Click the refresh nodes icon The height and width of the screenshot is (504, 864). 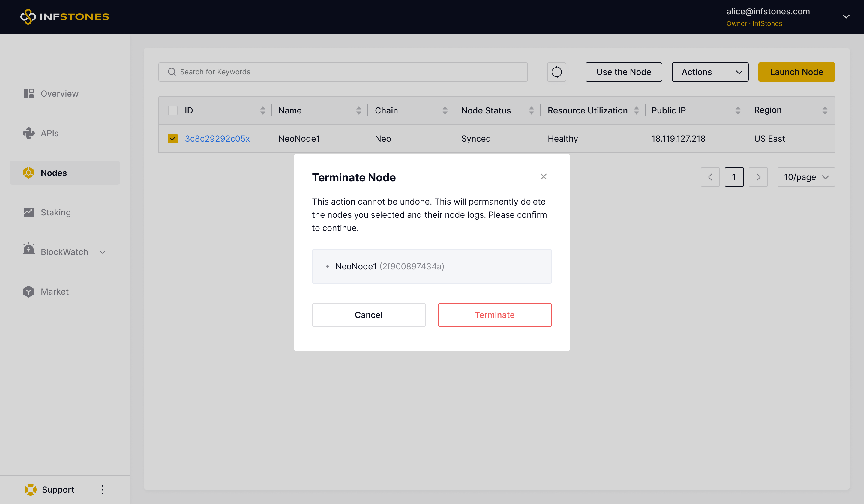[556, 72]
